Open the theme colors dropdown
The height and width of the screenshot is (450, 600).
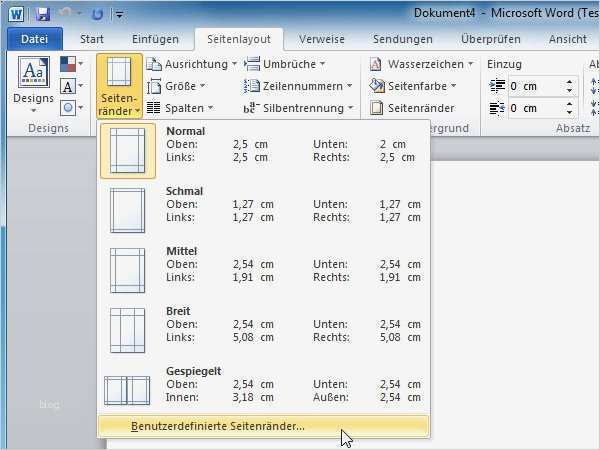tap(72, 64)
